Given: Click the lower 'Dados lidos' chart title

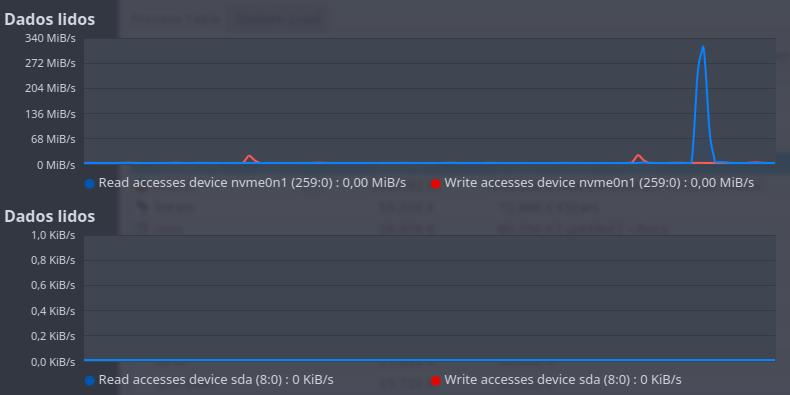Looking at the screenshot, I should click(x=49, y=216).
